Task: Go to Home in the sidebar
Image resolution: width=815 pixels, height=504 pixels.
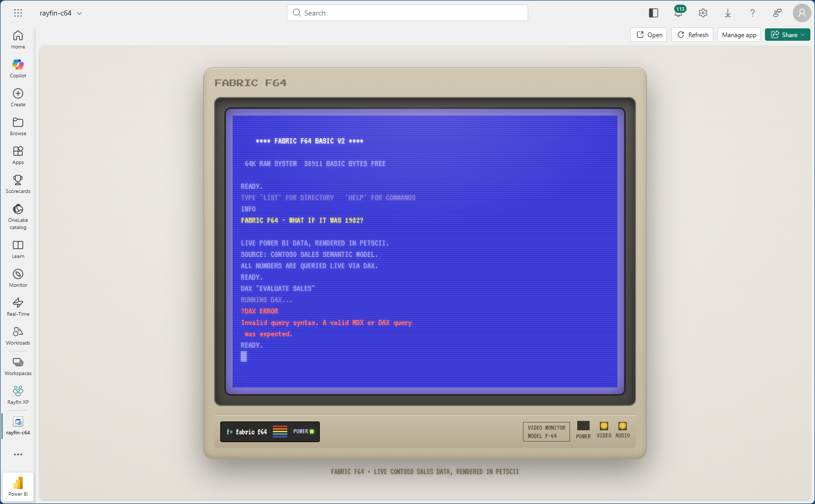Action: pyautogui.click(x=18, y=39)
